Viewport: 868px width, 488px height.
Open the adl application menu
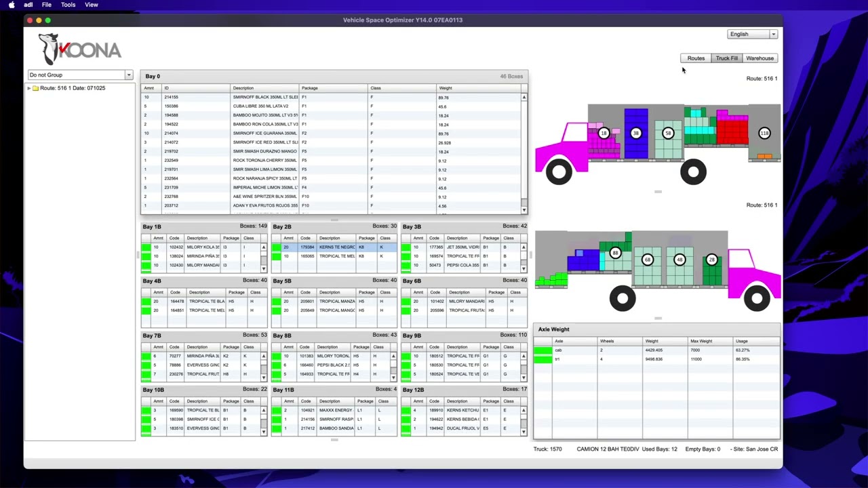point(28,5)
